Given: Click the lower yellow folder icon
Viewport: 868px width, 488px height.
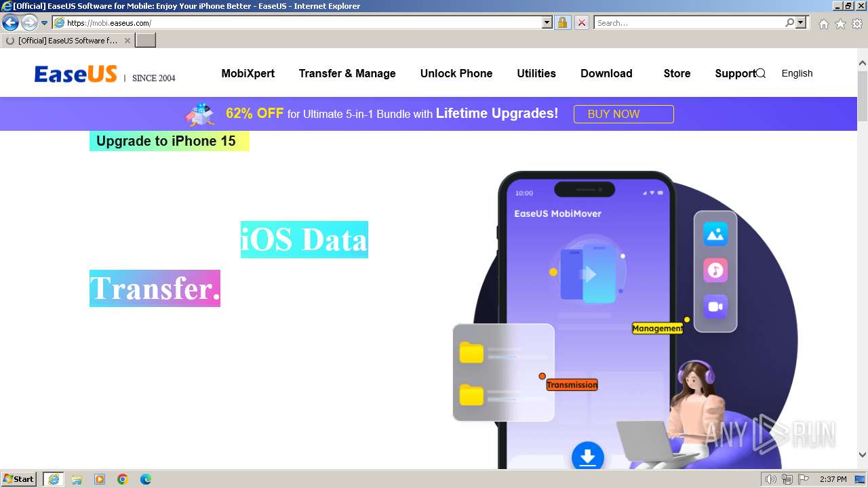Looking at the screenshot, I should (x=471, y=394).
